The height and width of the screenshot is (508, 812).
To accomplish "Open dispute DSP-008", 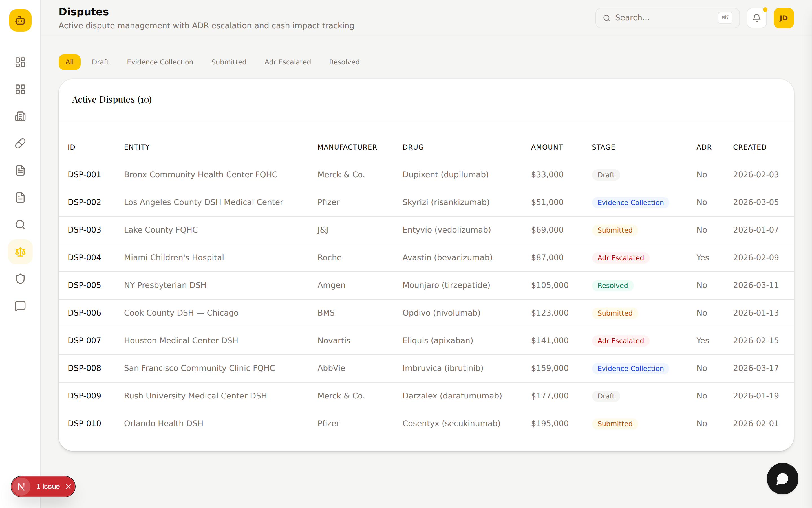I will tap(84, 368).
